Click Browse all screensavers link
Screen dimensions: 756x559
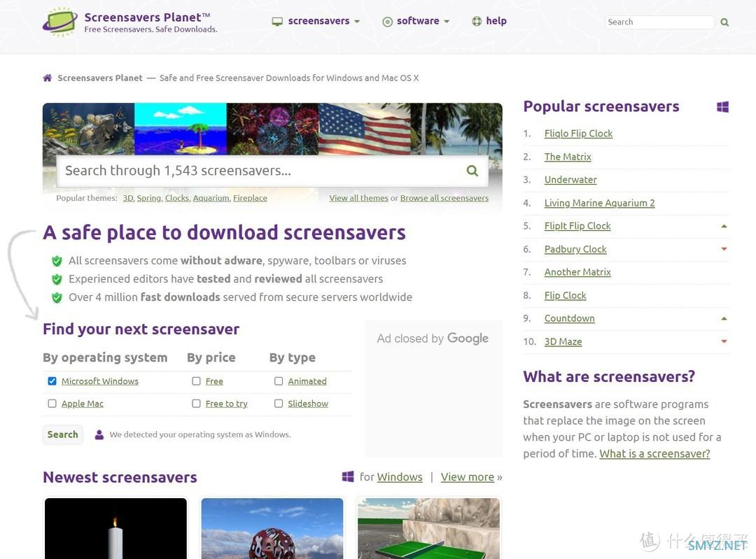tap(444, 198)
